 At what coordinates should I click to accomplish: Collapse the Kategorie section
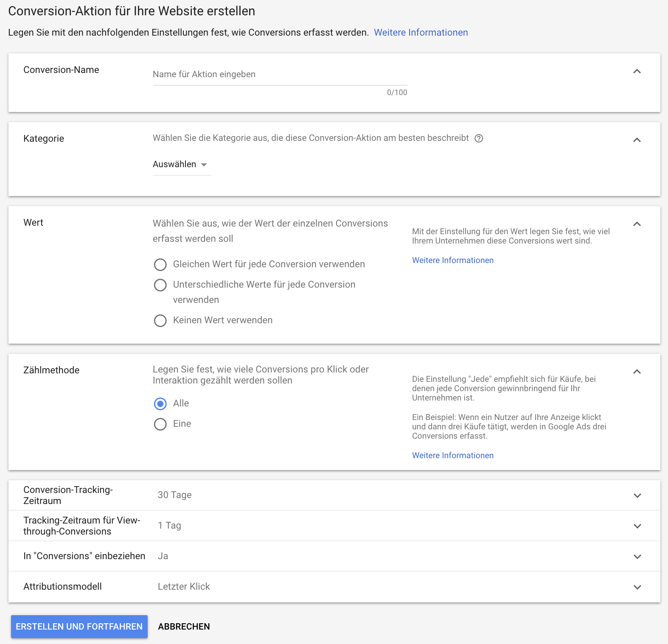pyautogui.click(x=637, y=140)
